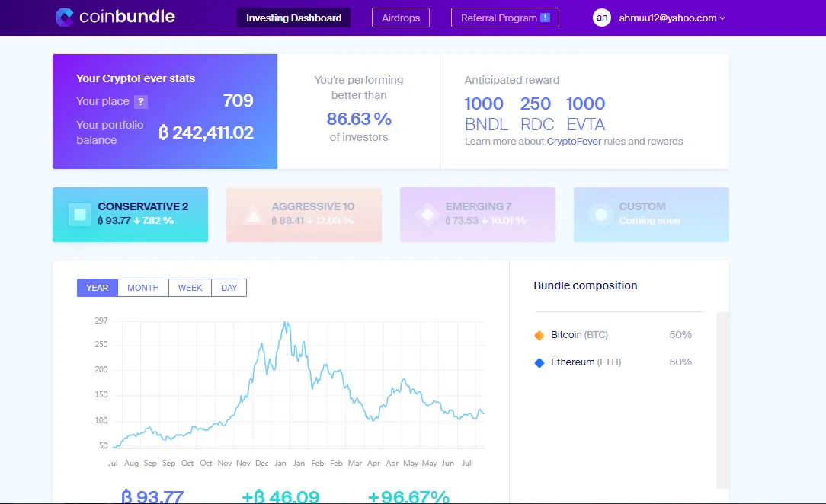Select the CONSERVATIVE 2 bundle card
Viewport: 826px width, 504px height.
pos(130,215)
